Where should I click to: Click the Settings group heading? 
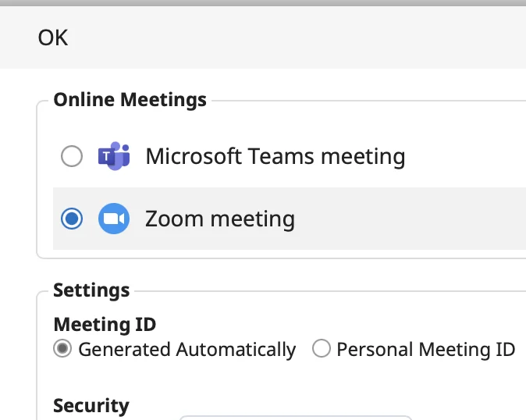coord(91,290)
